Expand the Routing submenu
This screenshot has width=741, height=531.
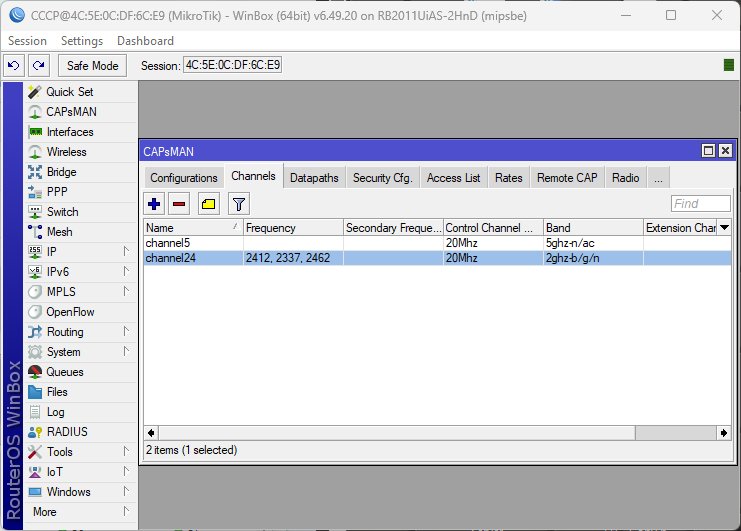pyautogui.click(x=126, y=331)
